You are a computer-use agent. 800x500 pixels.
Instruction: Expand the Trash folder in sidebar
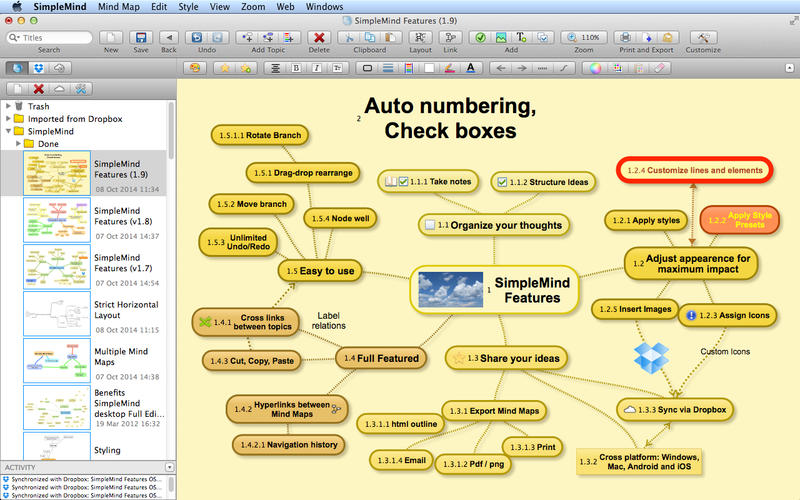(x=9, y=105)
